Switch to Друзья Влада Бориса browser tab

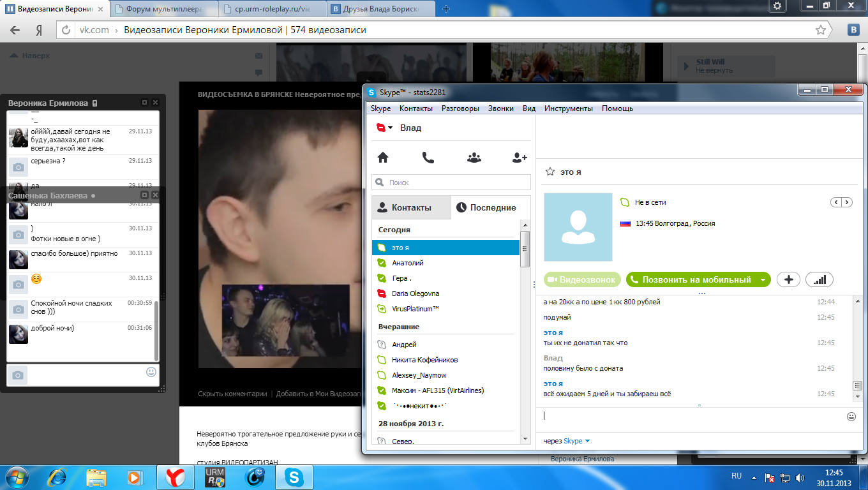coord(382,9)
